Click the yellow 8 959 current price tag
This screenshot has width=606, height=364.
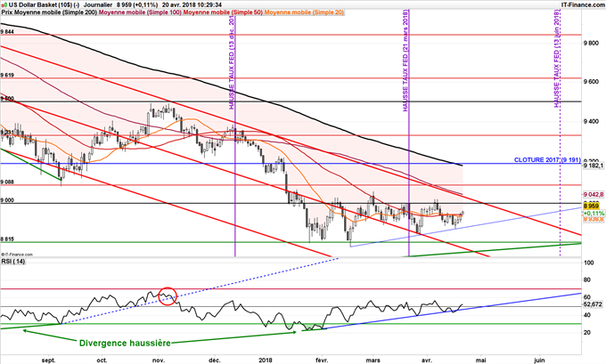pyautogui.click(x=592, y=206)
